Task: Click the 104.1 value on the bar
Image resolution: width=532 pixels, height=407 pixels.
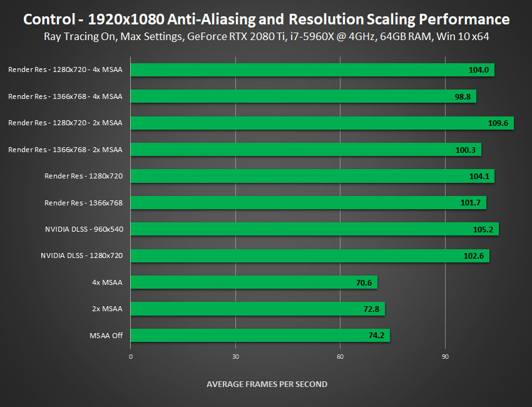Action: point(479,176)
